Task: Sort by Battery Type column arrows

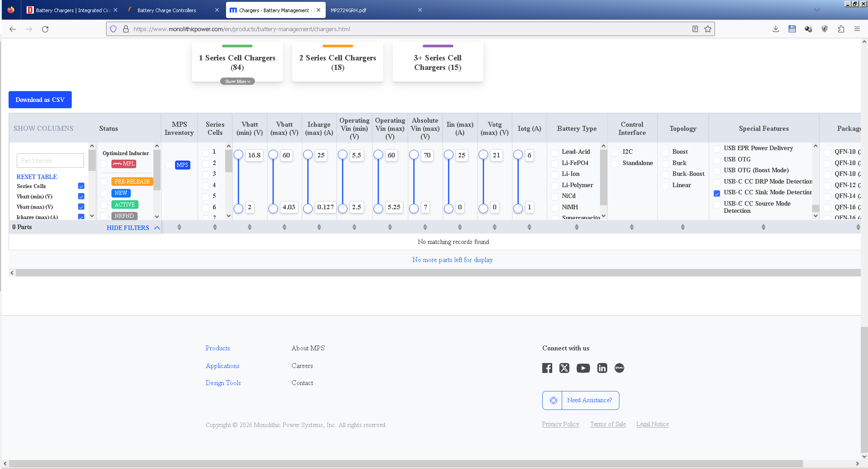Action: coord(577,227)
